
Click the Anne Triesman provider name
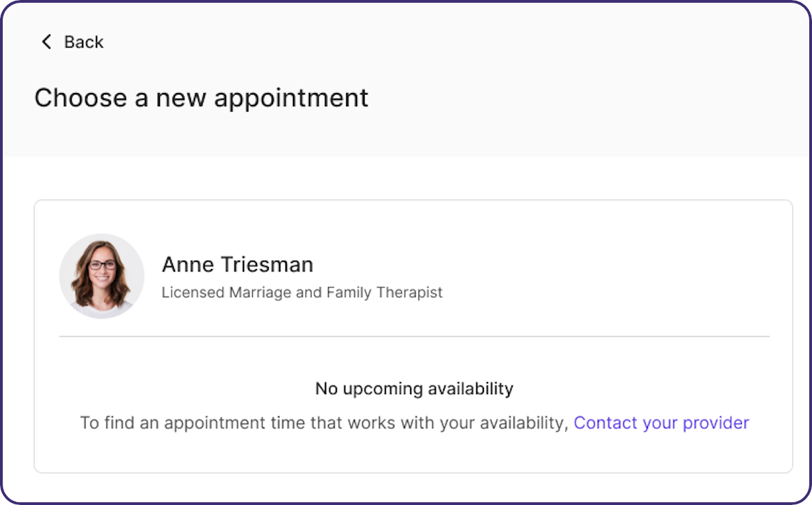click(x=238, y=264)
